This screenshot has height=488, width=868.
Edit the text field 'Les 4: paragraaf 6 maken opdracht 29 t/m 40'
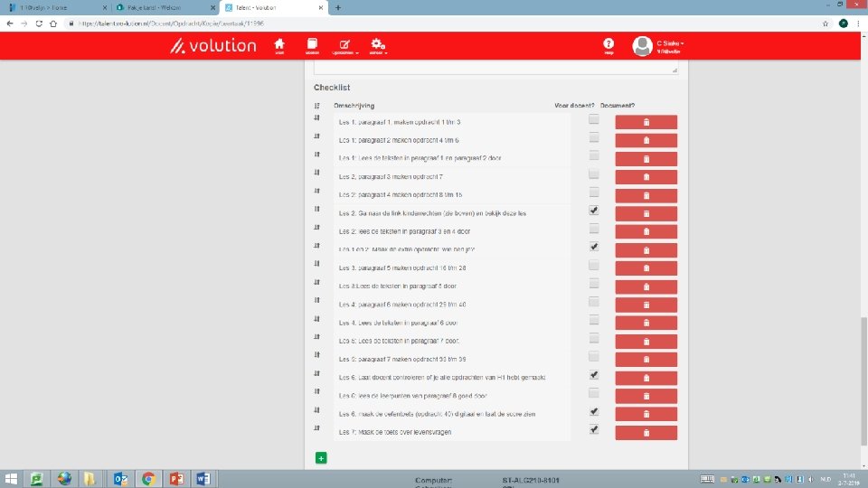(x=452, y=305)
